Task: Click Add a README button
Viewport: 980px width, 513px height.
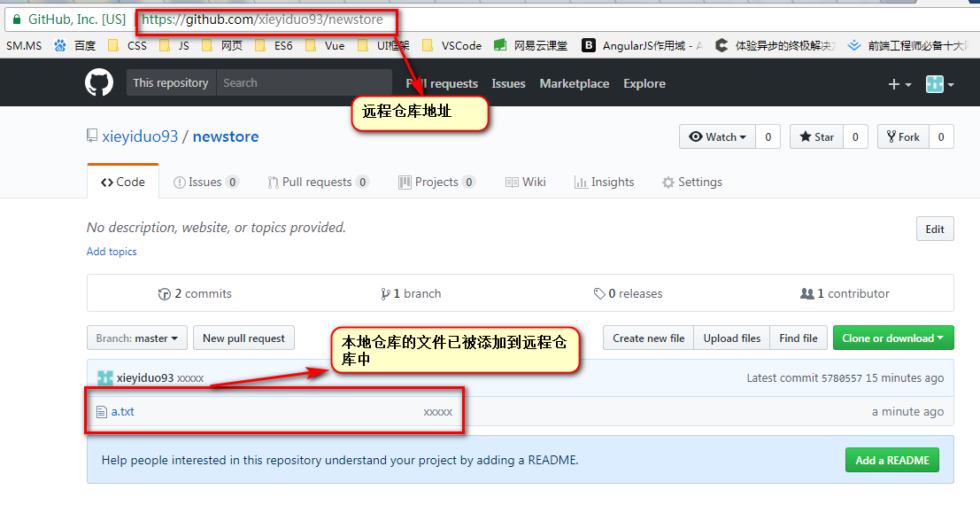Action: click(891, 461)
